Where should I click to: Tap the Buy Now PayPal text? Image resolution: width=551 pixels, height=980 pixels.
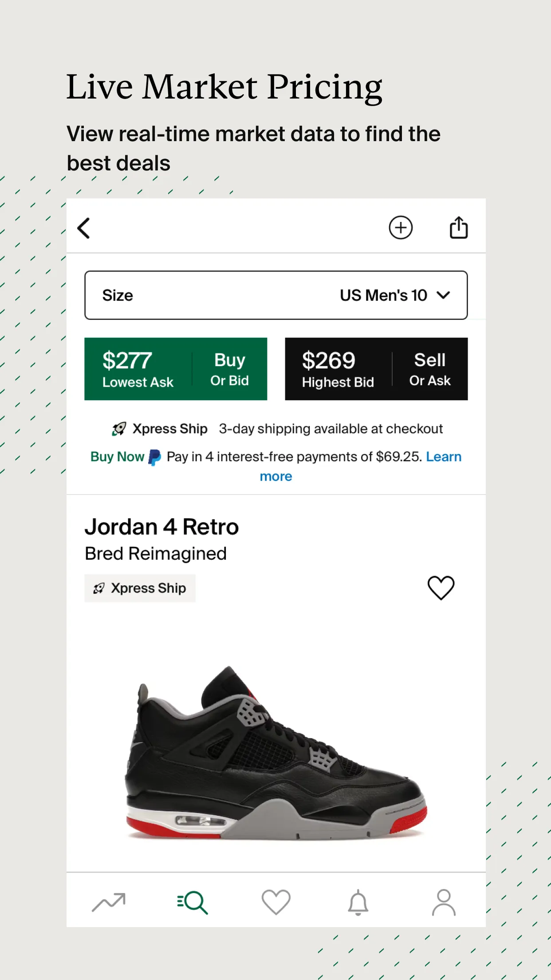pos(117,457)
